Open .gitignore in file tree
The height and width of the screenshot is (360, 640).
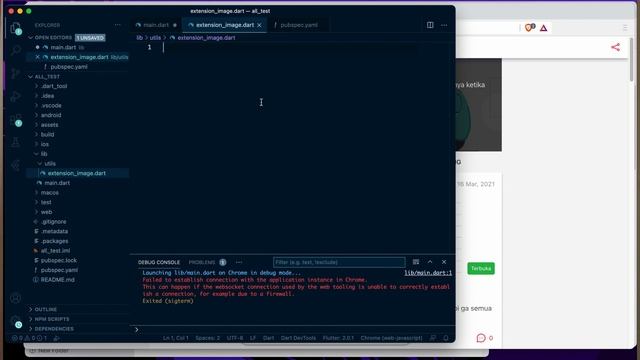[53, 222]
